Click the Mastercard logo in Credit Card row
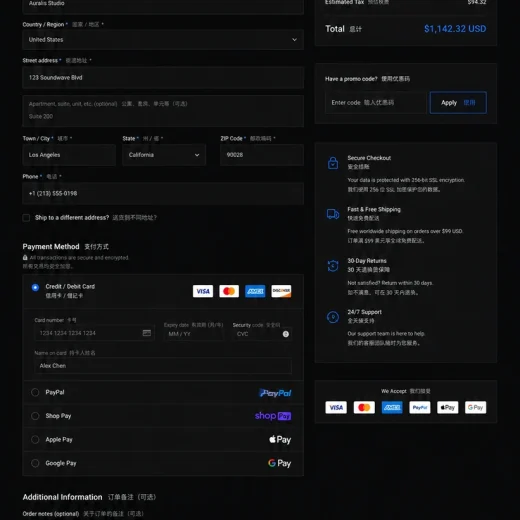The image size is (520, 520). click(x=229, y=291)
